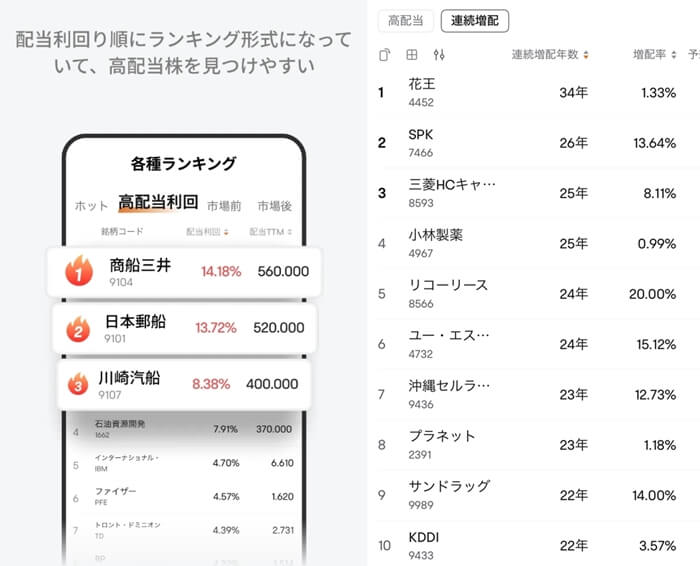Click 銘柄コード column header

coord(122,231)
